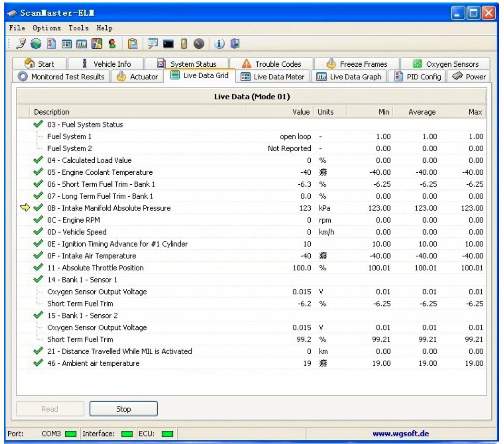Viewport: 504px width, 444px height.
Task: Click the data grid toolbar icon
Action: pyautogui.click(x=67, y=44)
